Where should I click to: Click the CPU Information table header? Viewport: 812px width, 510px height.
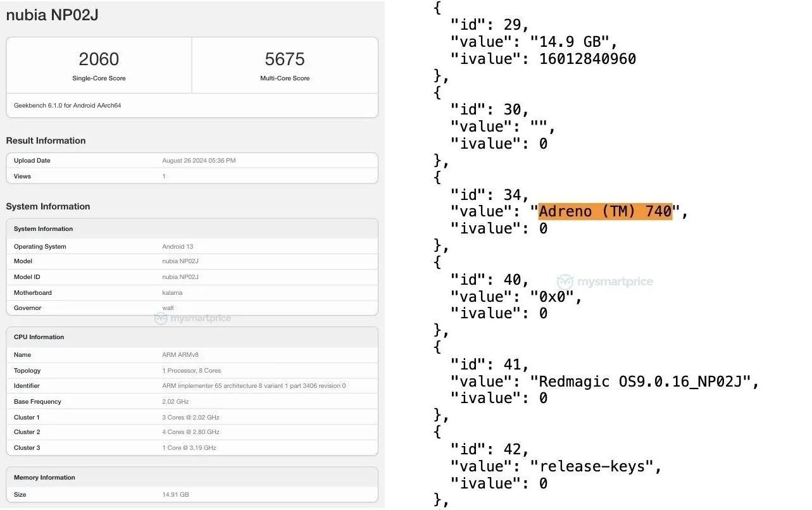tap(39, 337)
